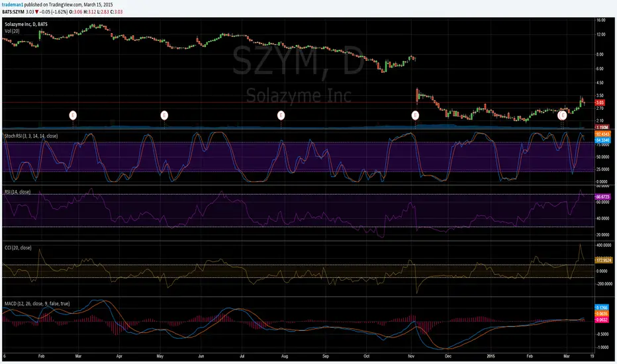This screenshot has width=617, height=364.
Task: Click the 20.0000 RSI axis label
Action: pyautogui.click(x=603, y=235)
